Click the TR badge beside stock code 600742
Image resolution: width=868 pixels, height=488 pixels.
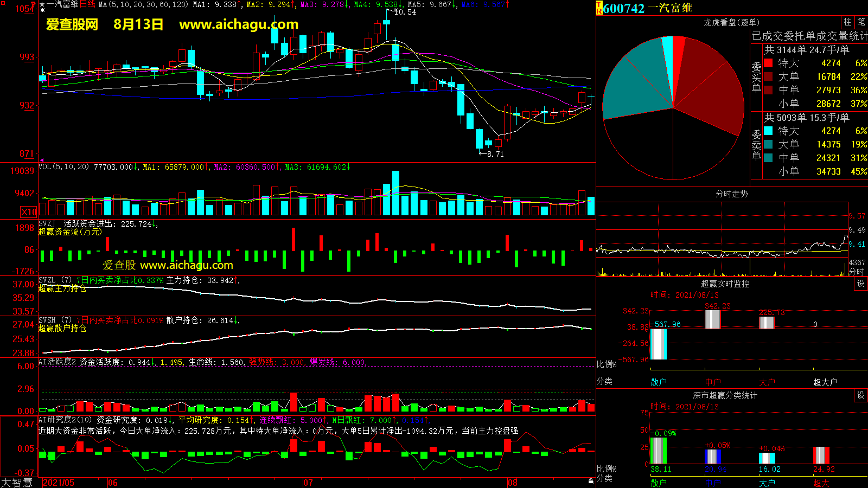pos(599,8)
